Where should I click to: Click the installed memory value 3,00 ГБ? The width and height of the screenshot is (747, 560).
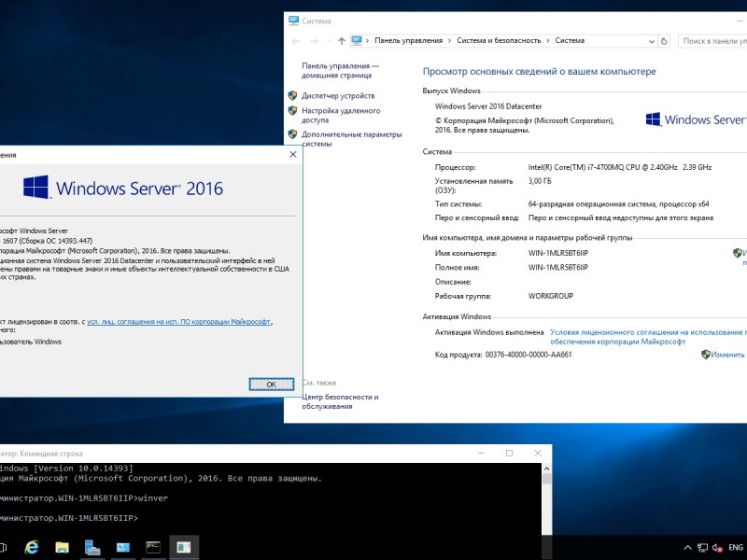click(x=540, y=181)
